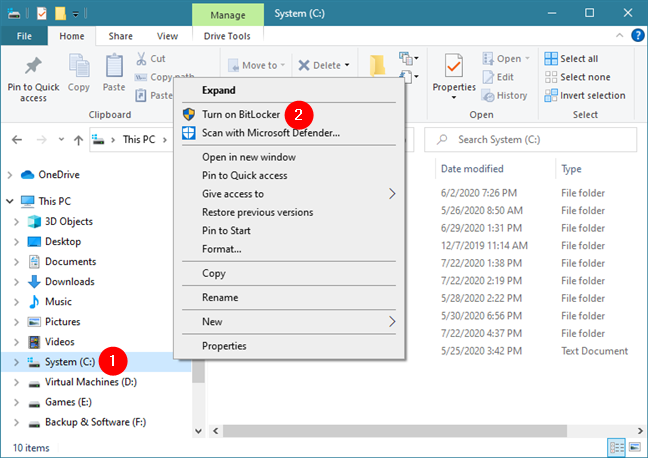Collapse the This PC tree node
Screen dimensions: 648x458
pyautogui.click(x=10, y=201)
